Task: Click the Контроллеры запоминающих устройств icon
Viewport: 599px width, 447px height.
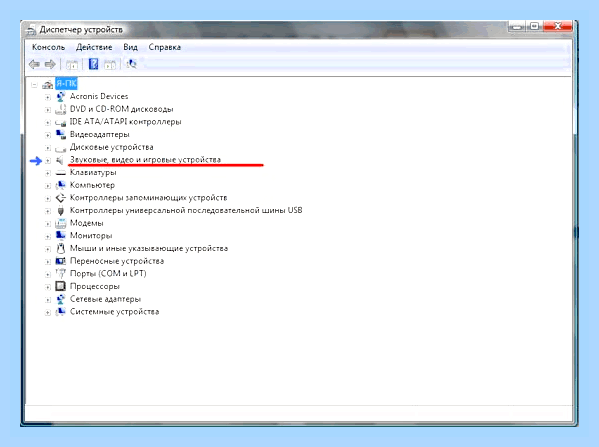Action: pyautogui.click(x=60, y=198)
